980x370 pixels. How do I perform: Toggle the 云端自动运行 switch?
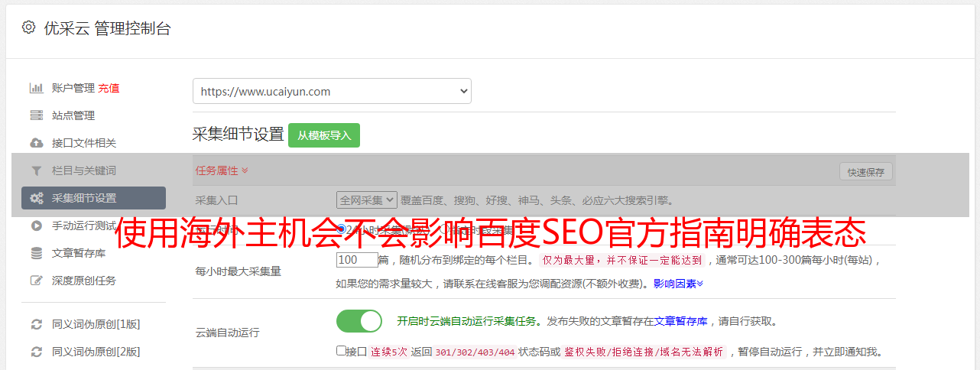point(359,321)
